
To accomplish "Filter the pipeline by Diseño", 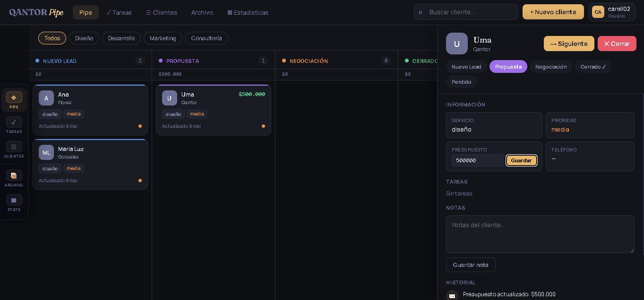I will tap(84, 38).
